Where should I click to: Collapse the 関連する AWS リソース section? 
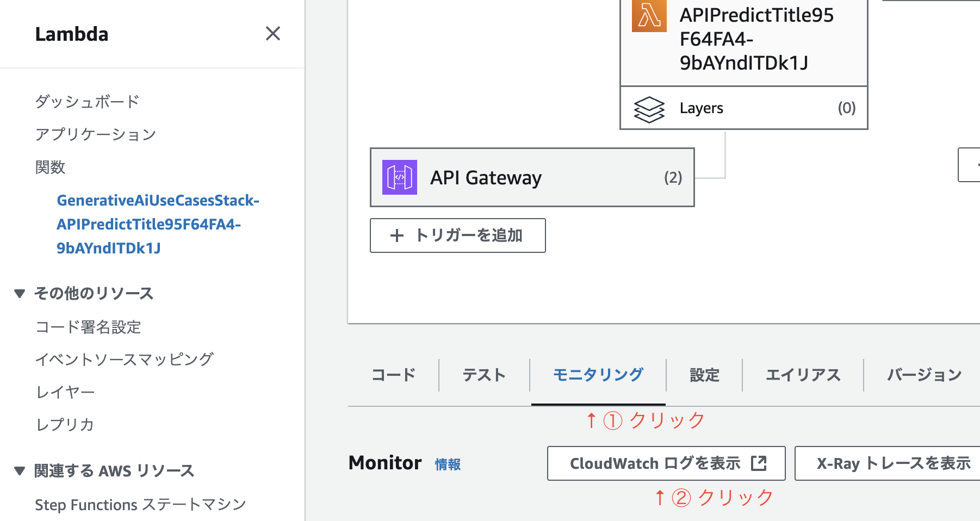pyautogui.click(x=18, y=470)
